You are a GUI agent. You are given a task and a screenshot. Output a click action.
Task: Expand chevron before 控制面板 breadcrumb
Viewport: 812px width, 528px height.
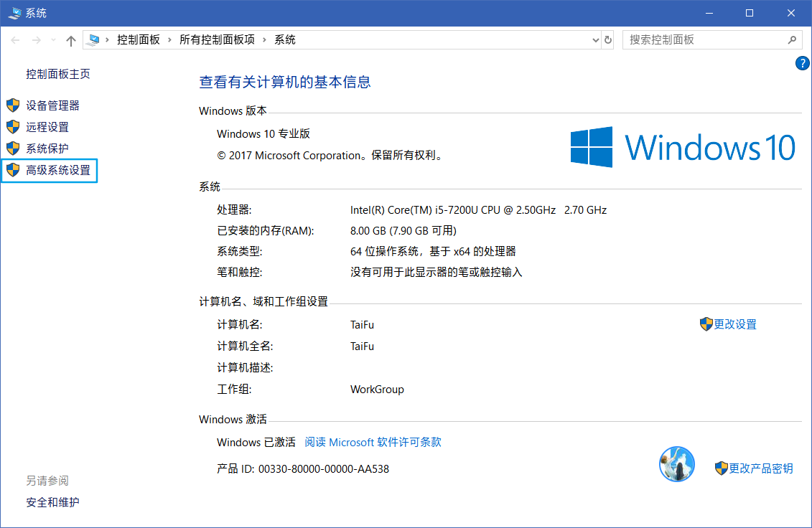point(107,40)
